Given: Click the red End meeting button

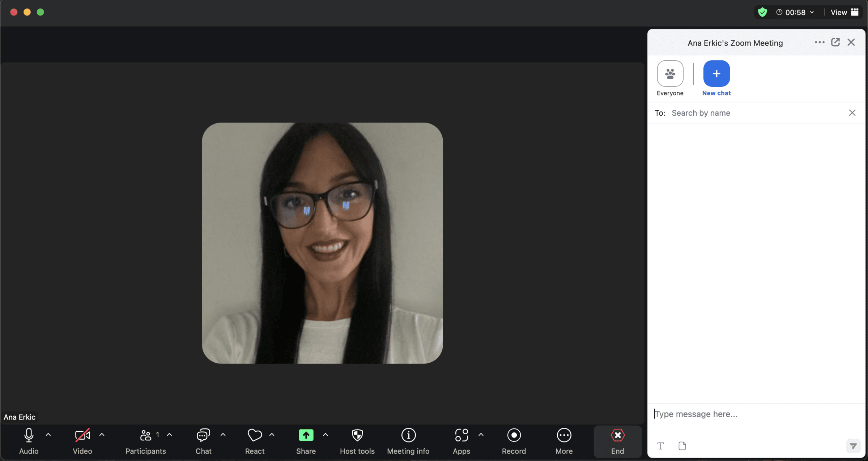Looking at the screenshot, I should pyautogui.click(x=618, y=442).
